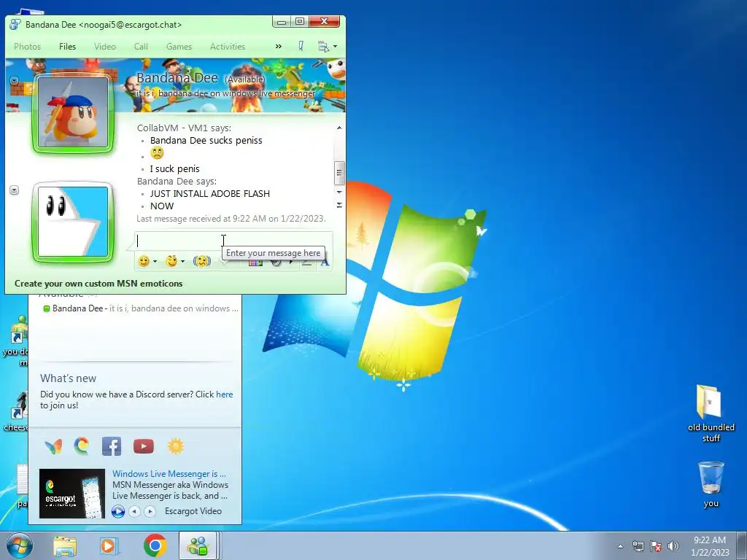Expand the emoticon dropdown arrow
Image resolution: width=747 pixels, height=560 pixels.
pyautogui.click(x=155, y=262)
